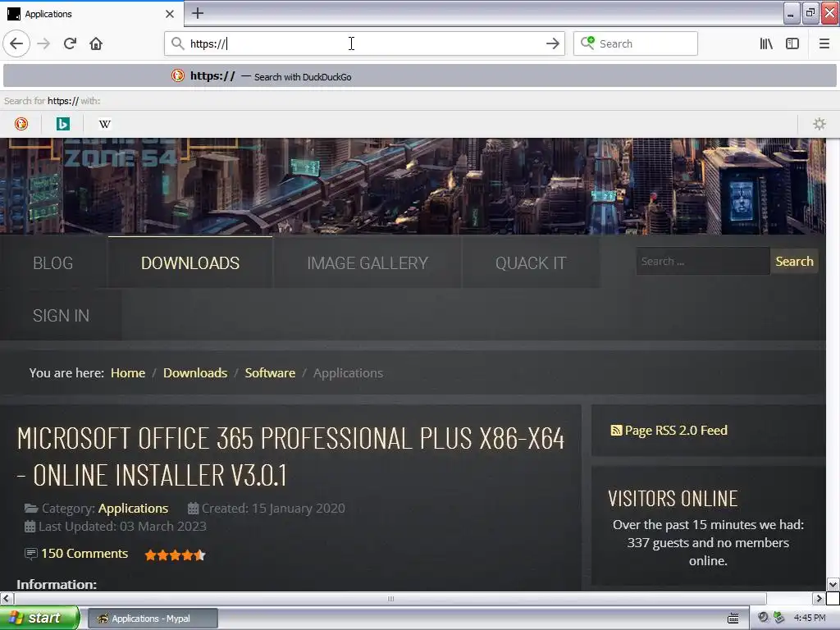
Task: Click the horizontal scrollbar left arrow
Action: pyautogui.click(x=7, y=598)
